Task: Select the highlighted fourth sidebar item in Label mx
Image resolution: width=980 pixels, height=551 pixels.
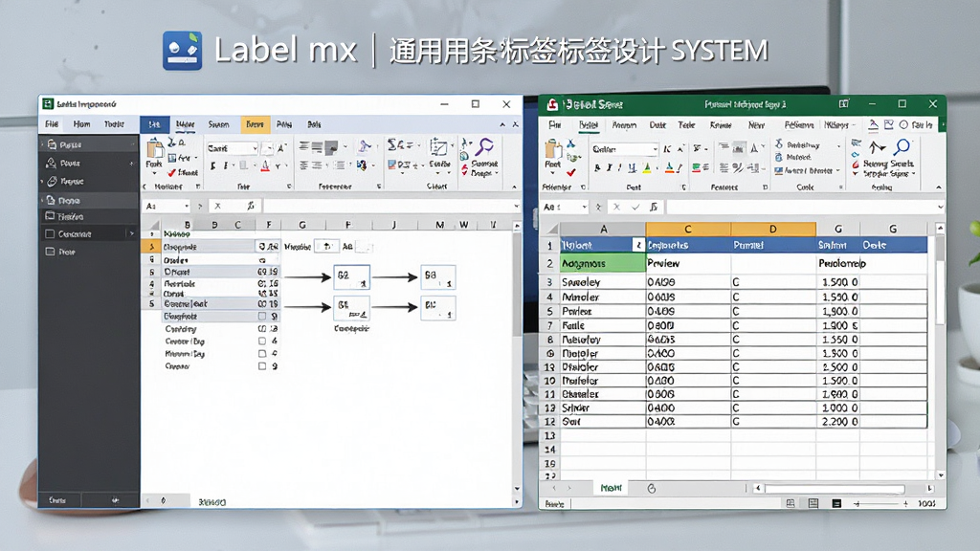Action: (89, 200)
